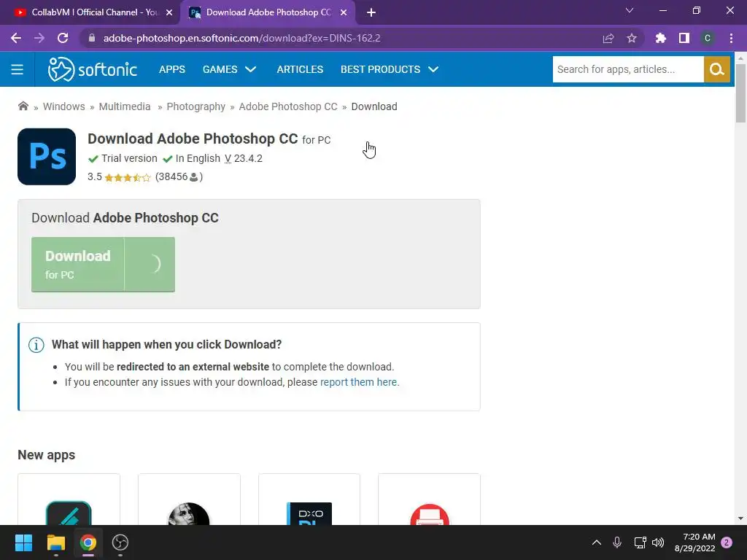Open the portrait photo app thumbnail
747x560 pixels.
click(189, 513)
